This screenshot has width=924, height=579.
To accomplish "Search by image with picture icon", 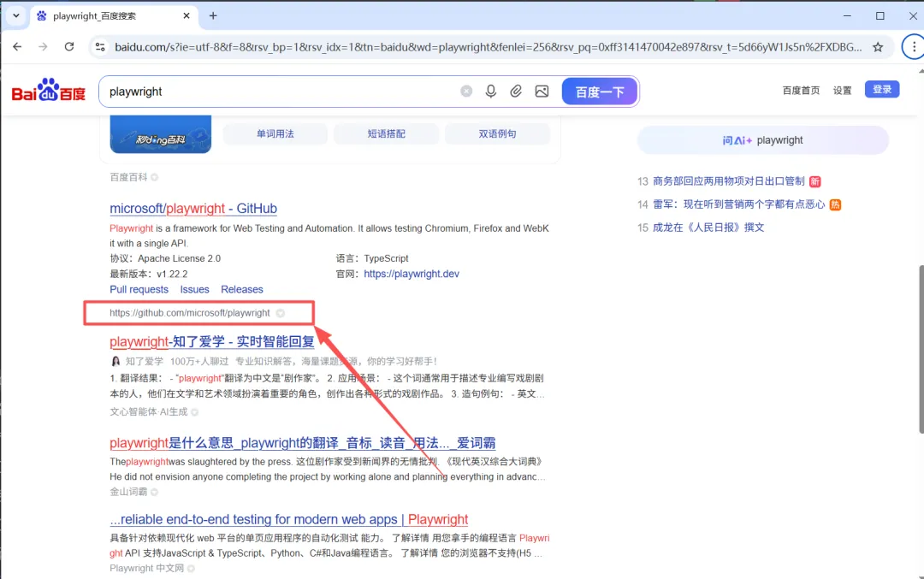I will point(542,92).
